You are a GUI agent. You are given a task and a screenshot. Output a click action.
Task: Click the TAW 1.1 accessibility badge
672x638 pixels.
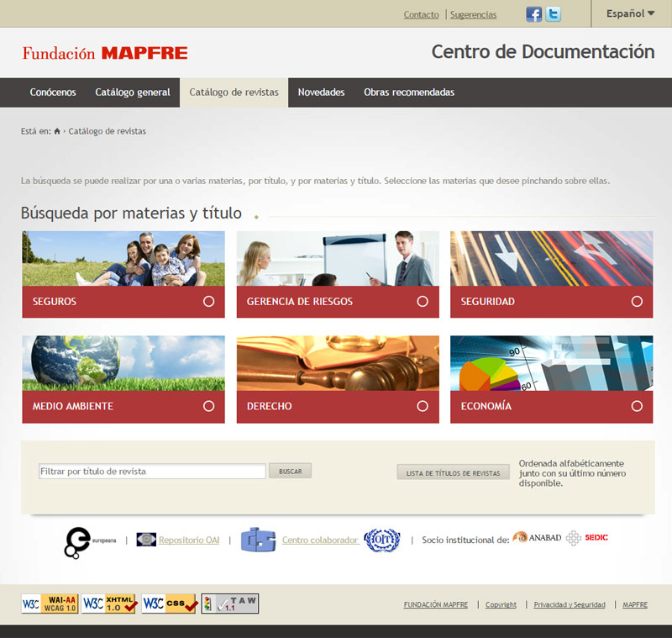[x=229, y=604]
